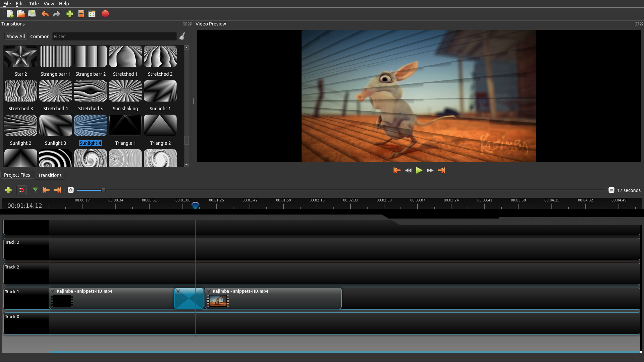Open project using folder icon

tap(21, 14)
